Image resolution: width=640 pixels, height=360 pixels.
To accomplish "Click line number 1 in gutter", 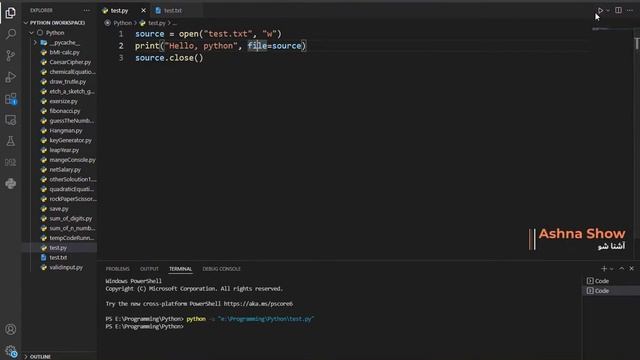I will click(121, 34).
